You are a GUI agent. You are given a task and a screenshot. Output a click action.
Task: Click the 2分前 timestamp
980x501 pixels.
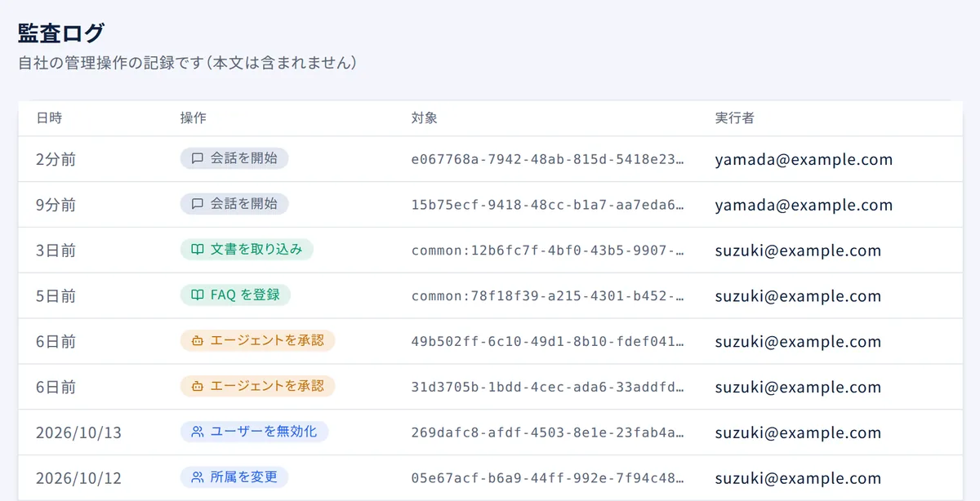[x=56, y=160]
